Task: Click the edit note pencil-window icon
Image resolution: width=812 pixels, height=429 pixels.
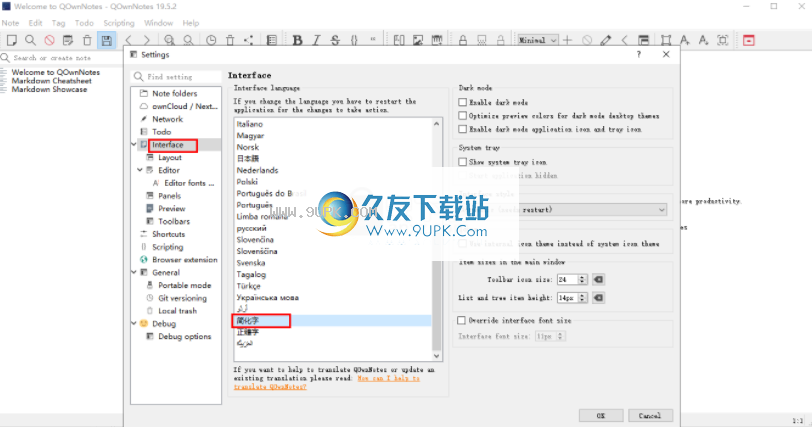Action: point(68,40)
